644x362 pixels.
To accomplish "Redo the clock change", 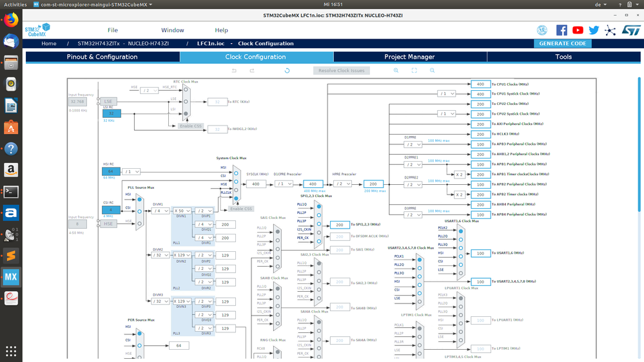I will (252, 71).
